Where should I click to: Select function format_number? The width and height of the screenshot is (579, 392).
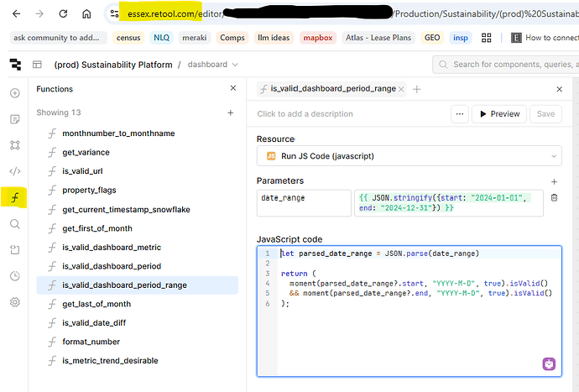point(91,342)
